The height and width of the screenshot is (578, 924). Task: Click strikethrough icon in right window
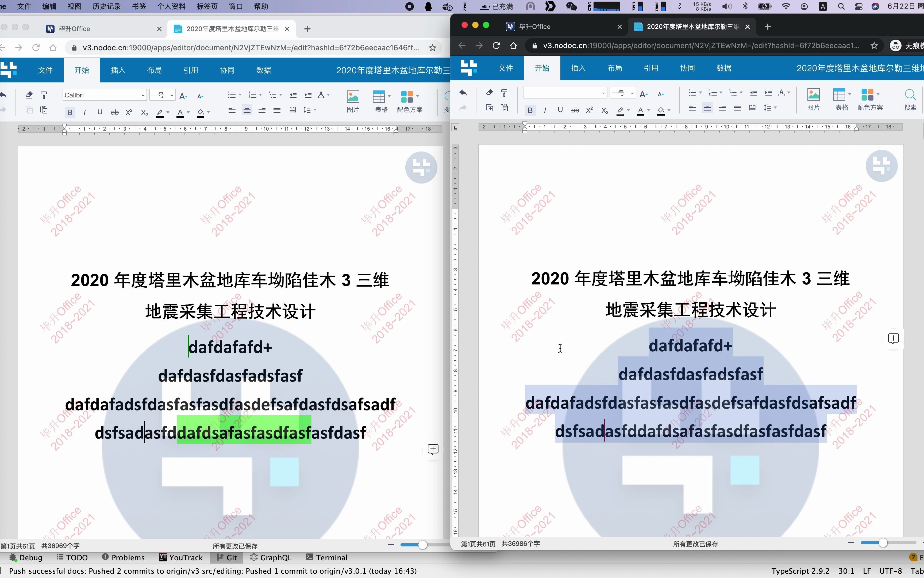575,110
